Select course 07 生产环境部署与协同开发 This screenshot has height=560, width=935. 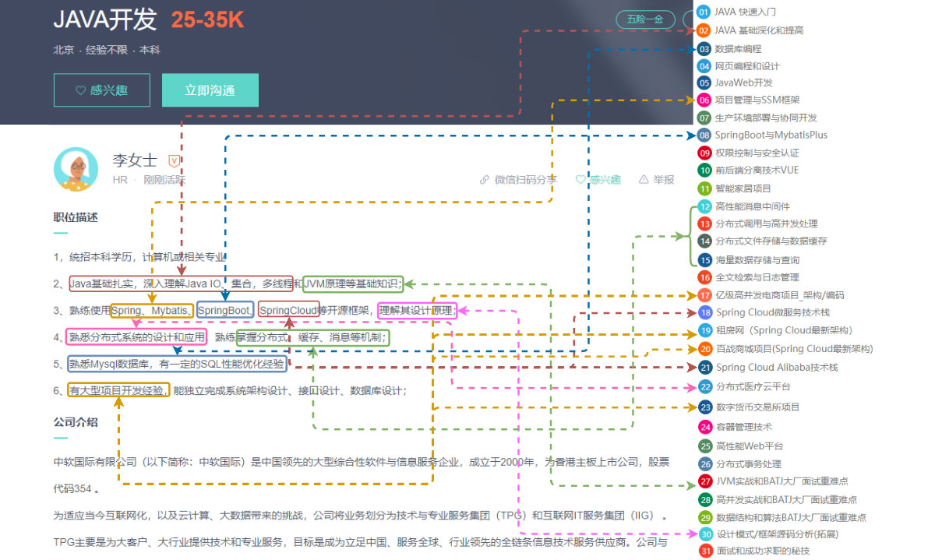coord(757,118)
